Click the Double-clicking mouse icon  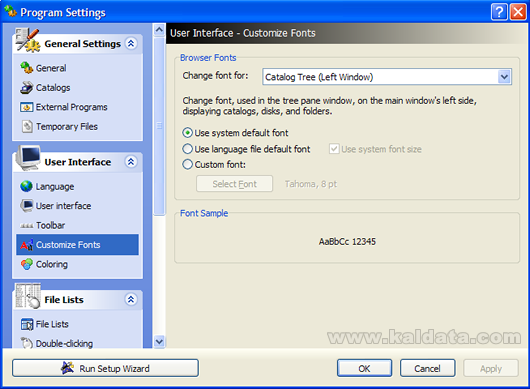click(27, 343)
